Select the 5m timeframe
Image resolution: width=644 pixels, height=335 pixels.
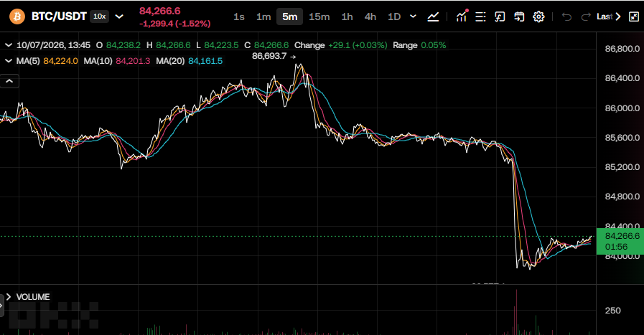tap(289, 16)
